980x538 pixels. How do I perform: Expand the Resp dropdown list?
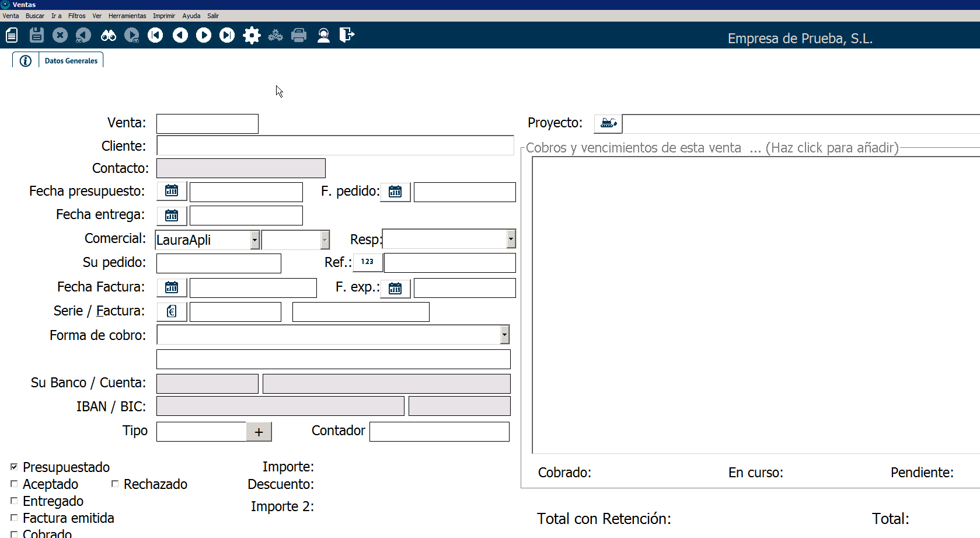(511, 239)
